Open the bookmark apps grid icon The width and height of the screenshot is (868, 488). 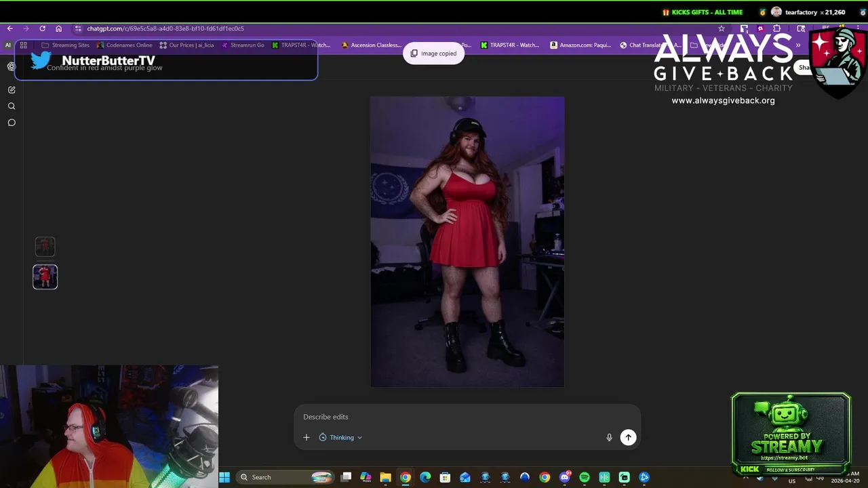click(23, 45)
